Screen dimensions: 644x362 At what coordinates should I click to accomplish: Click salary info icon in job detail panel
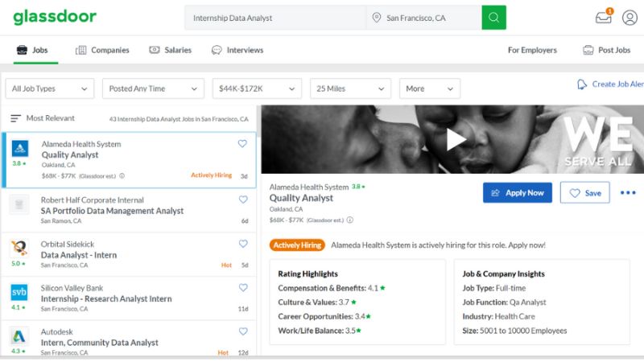pos(349,220)
